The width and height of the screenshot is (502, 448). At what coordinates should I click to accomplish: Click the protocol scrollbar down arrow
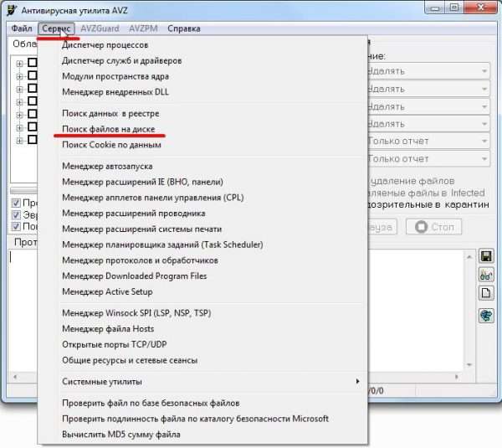pyautogui.click(x=469, y=365)
